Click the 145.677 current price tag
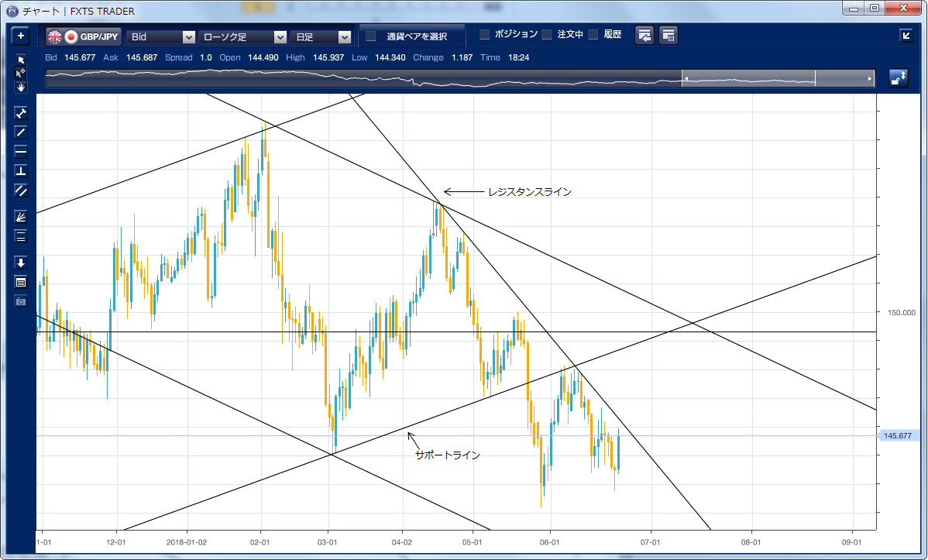The image size is (928, 560). click(898, 436)
